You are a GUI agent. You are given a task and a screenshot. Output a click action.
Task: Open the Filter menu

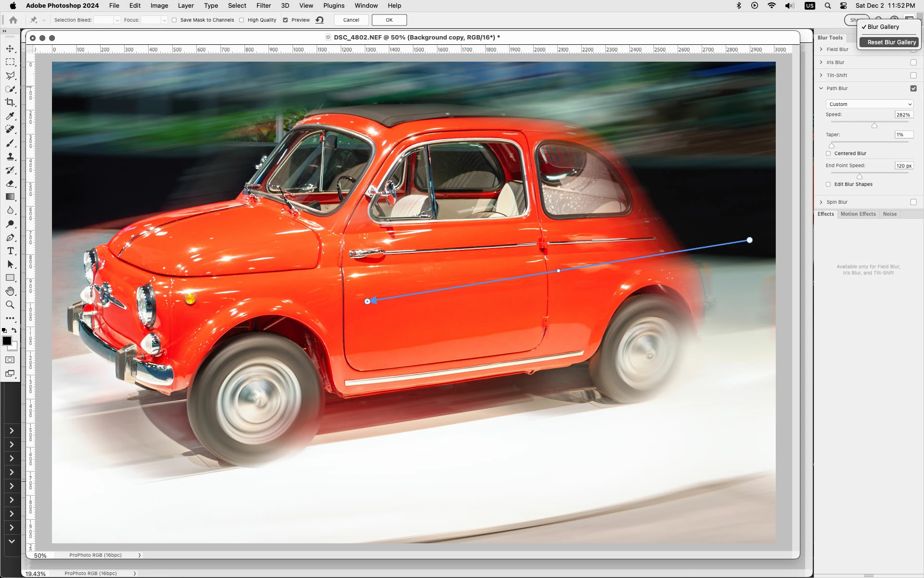tap(263, 6)
